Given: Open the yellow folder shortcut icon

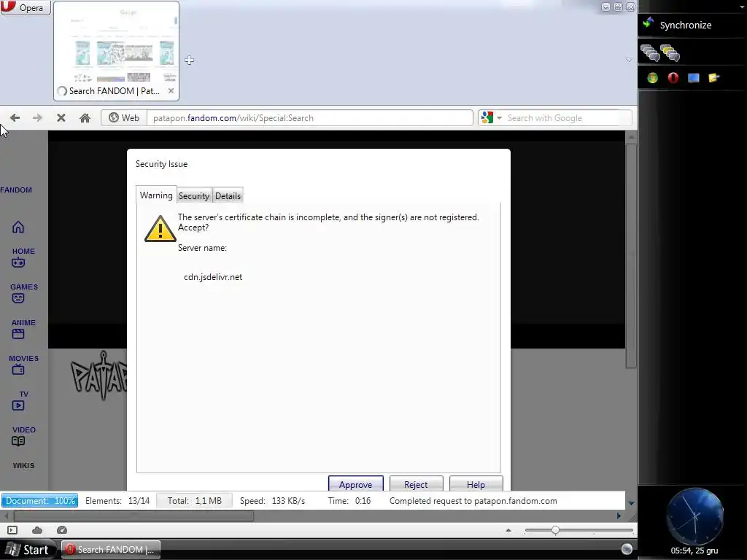Looking at the screenshot, I should 713,77.
